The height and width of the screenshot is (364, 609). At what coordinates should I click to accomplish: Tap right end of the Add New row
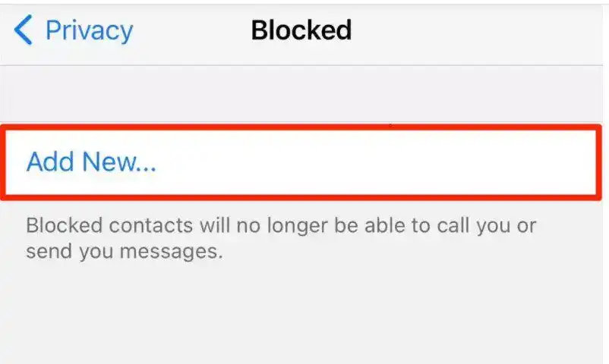(563, 162)
